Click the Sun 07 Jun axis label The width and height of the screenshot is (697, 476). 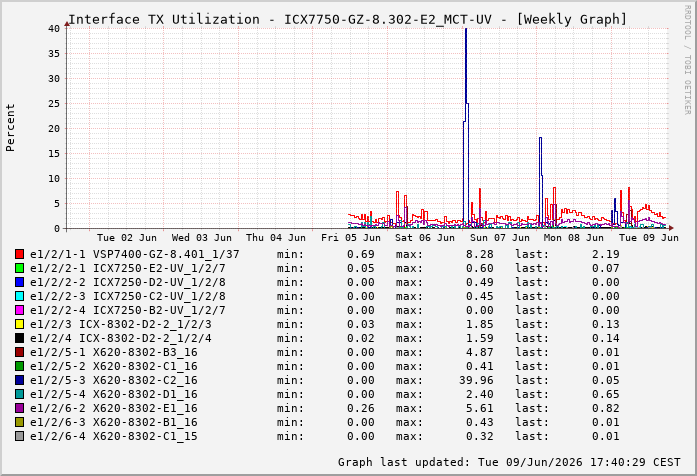(500, 238)
